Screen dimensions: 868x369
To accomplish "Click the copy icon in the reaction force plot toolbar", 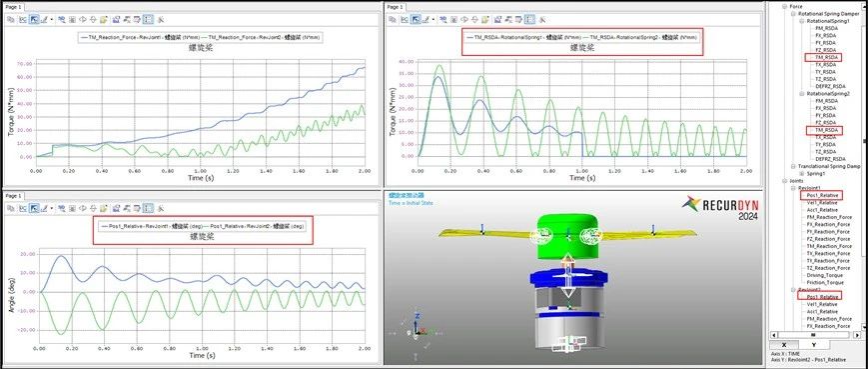I will coord(11,19).
